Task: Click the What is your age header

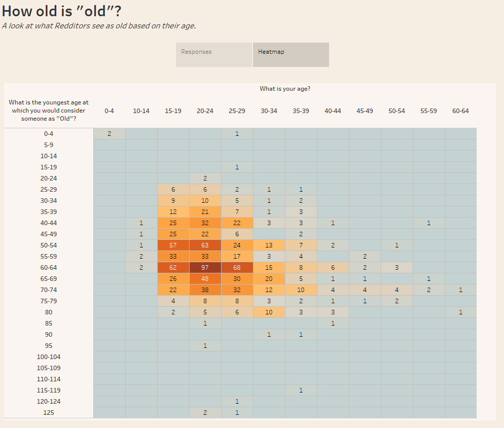Action: point(285,88)
